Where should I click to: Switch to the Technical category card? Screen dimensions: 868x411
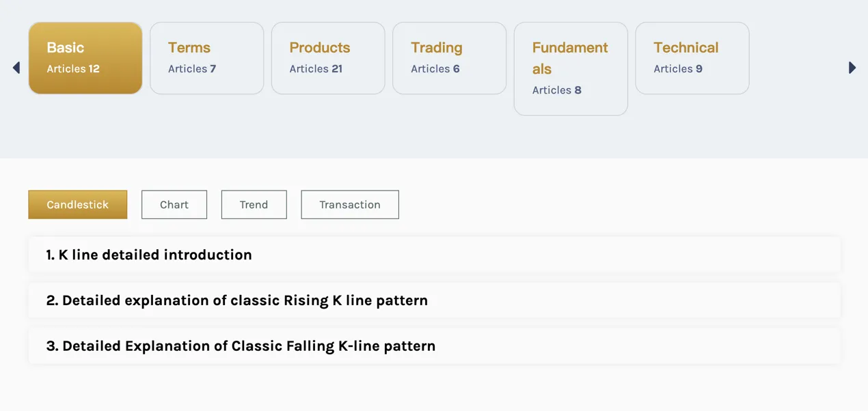(692, 58)
